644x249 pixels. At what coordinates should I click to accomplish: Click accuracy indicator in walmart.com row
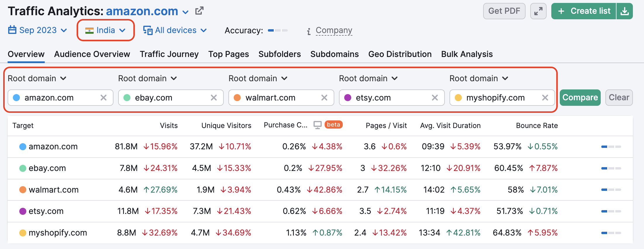coord(611,190)
